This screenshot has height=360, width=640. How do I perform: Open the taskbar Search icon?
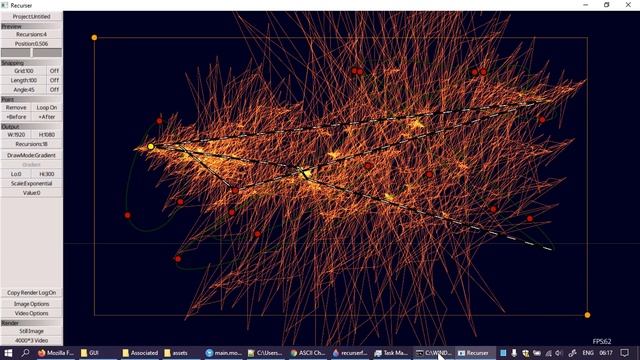[25, 353]
